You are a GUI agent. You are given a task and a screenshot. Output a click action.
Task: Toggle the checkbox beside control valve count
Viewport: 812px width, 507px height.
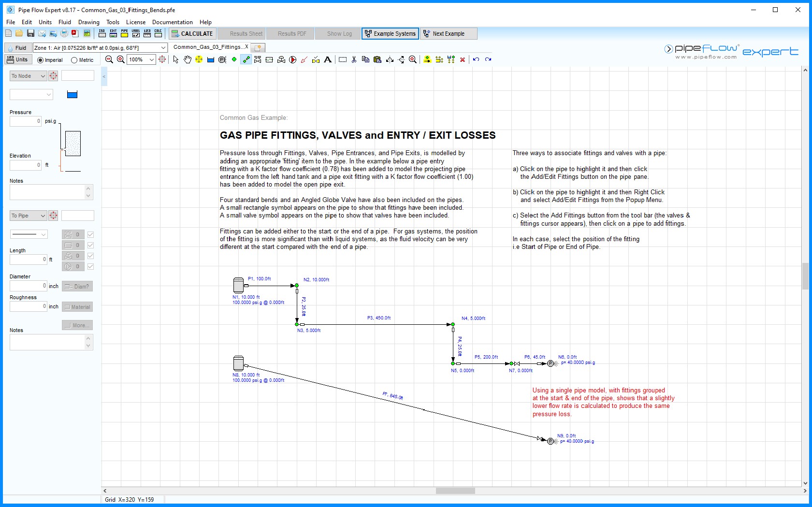tap(90, 256)
